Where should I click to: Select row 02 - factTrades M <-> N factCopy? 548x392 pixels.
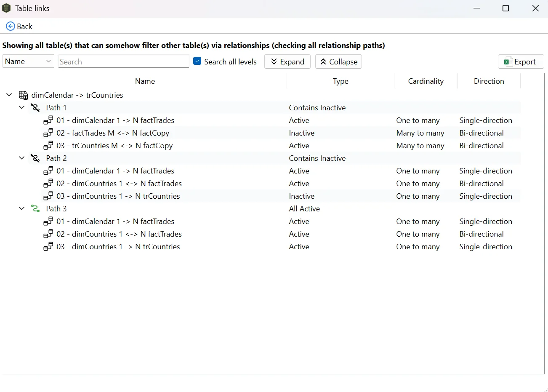tap(113, 133)
